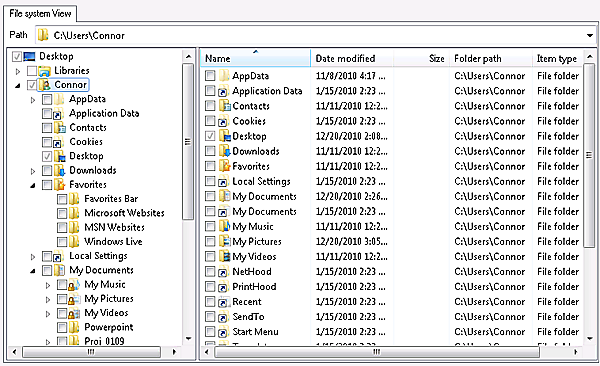600x366 pixels.
Task: Click the file list vertical scrollbar thumb
Action: [x=589, y=155]
